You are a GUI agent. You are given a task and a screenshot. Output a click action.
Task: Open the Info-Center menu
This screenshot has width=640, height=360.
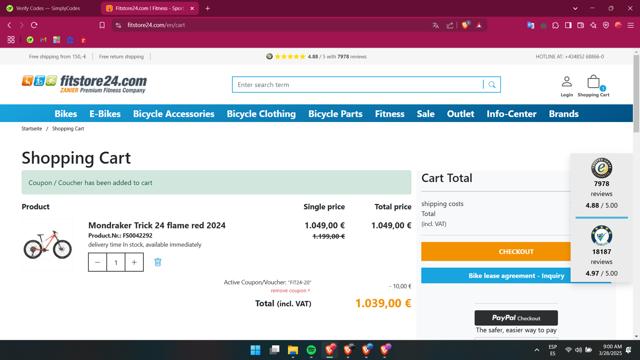[x=511, y=114]
